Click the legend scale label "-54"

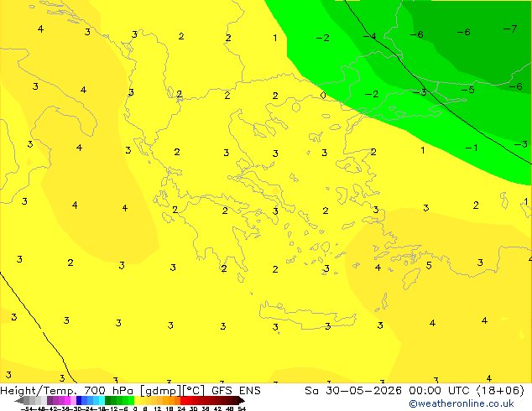click(x=27, y=408)
